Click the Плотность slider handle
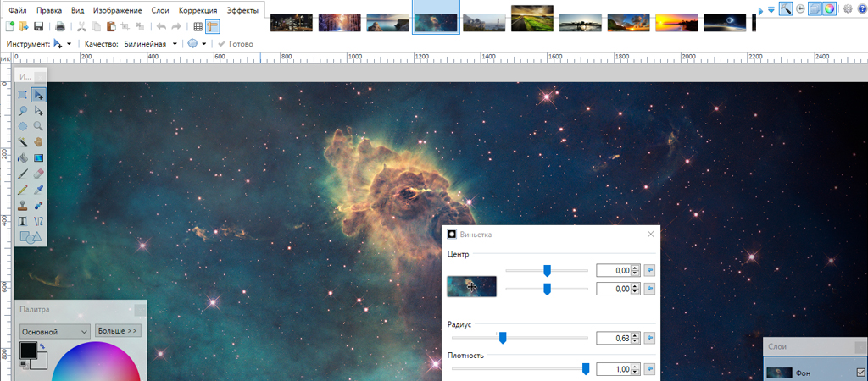The width and height of the screenshot is (868, 381). click(x=586, y=368)
